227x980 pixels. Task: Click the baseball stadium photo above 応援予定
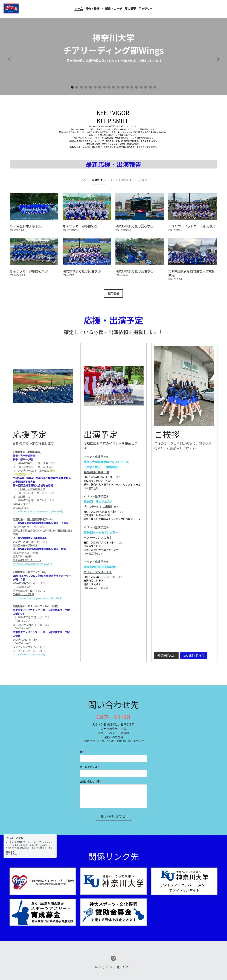[43, 385]
